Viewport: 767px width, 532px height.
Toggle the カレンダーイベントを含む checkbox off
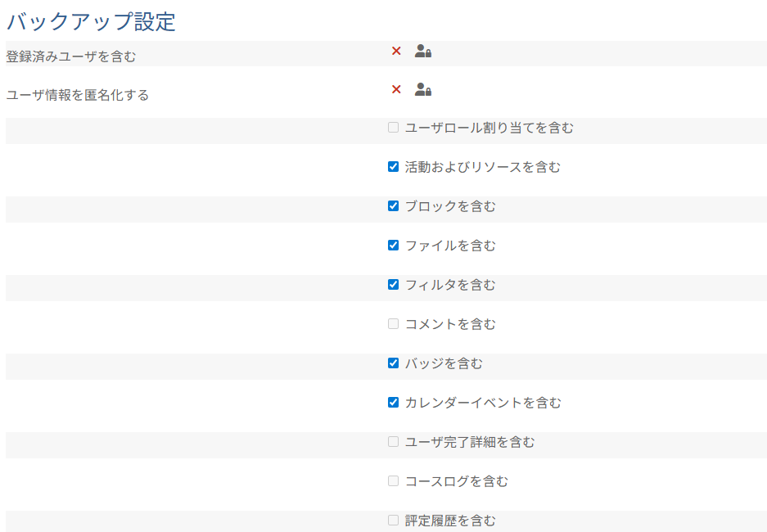393,403
